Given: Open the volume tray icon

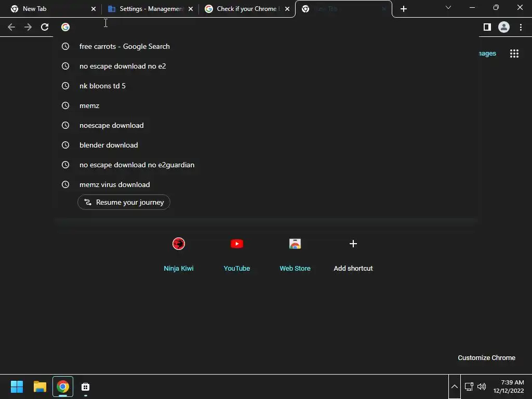Looking at the screenshot, I should tap(482, 387).
